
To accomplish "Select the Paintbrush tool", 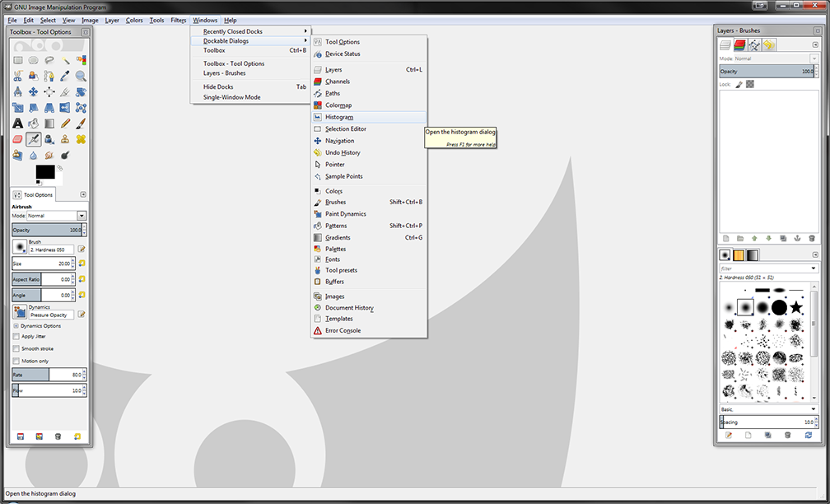I will click(81, 124).
